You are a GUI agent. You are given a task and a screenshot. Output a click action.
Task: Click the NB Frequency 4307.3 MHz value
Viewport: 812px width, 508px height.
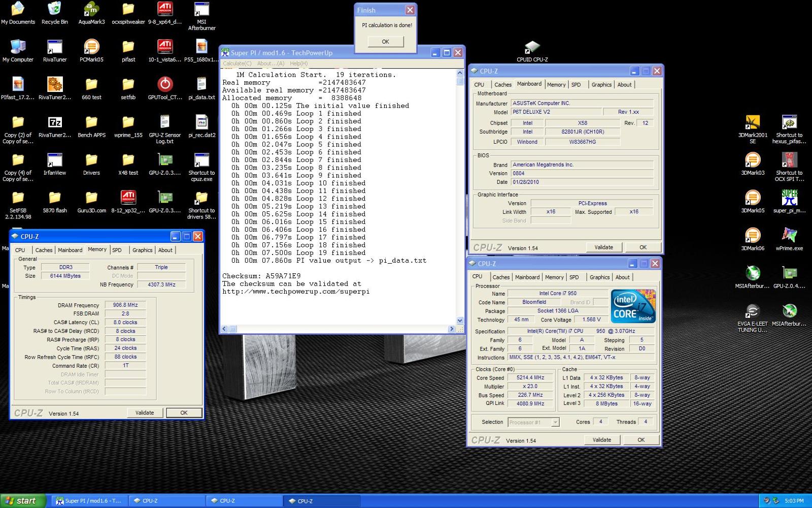[161, 284]
